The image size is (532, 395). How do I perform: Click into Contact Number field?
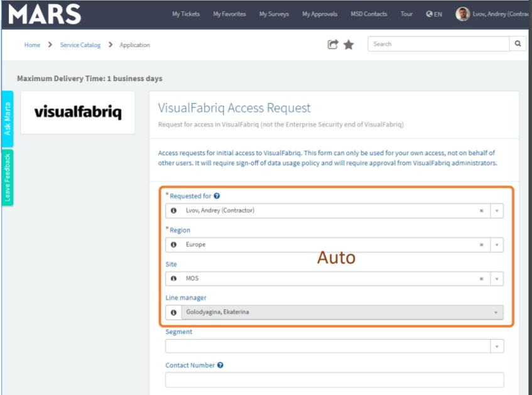click(x=335, y=380)
